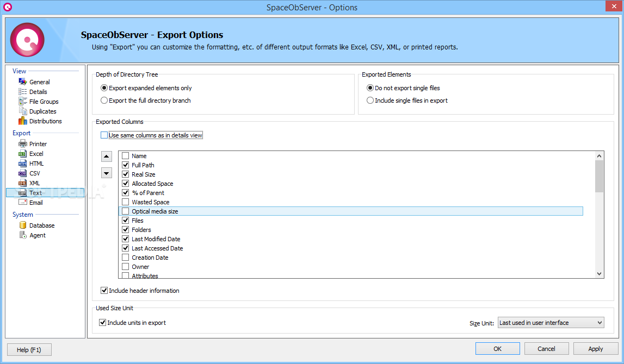Uncheck the Last Modified Date column
The width and height of the screenshot is (624, 364).
(125, 239)
